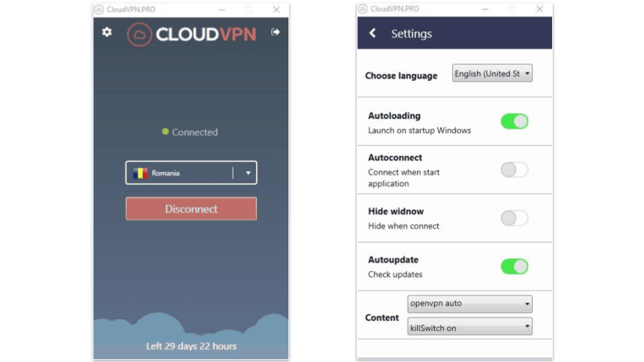Click the 'Settings' header title
644x362 pixels.
pos(411,34)
